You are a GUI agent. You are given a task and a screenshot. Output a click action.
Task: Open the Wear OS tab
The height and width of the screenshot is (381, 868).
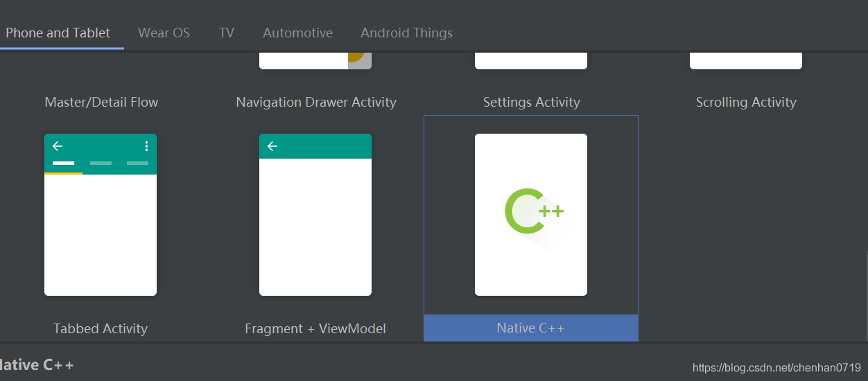(164, 33)
